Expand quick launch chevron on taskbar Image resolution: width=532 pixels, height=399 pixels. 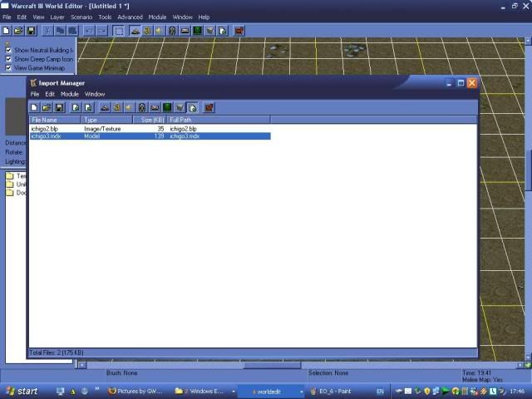[96, 389]
